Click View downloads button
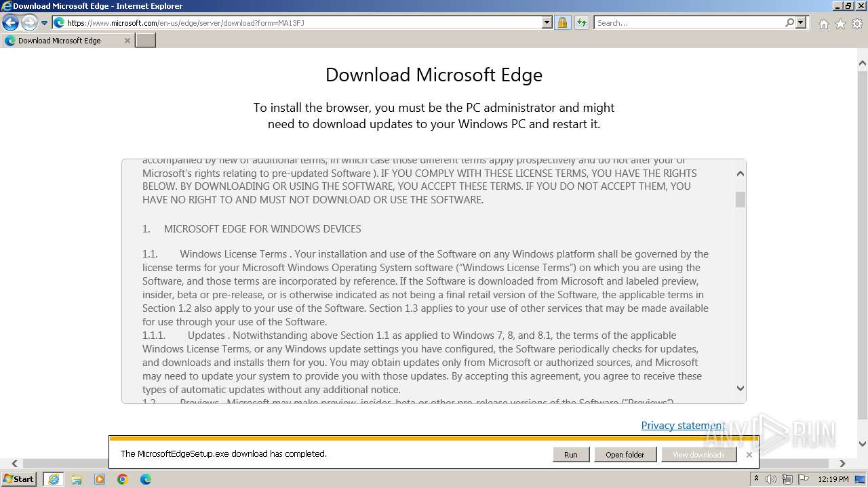The image size is (868, 488). point(698,455)
